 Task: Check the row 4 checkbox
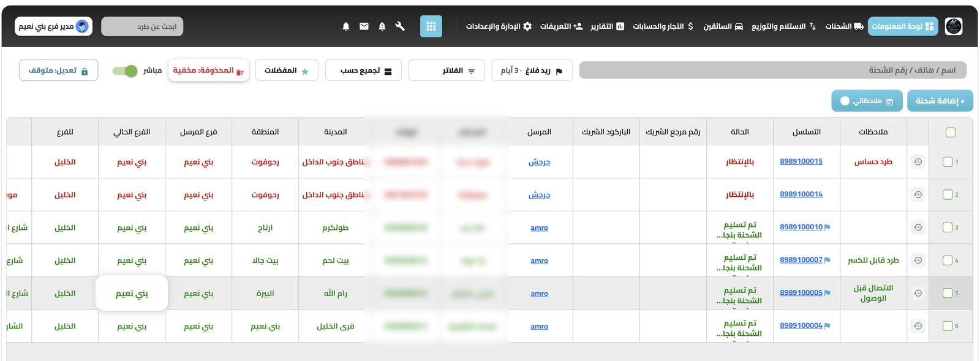pos(948,260)
